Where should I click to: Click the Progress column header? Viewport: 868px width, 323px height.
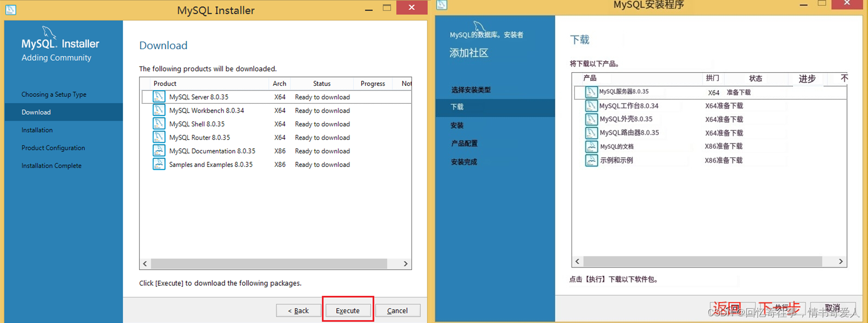click(x=373, y=83)
